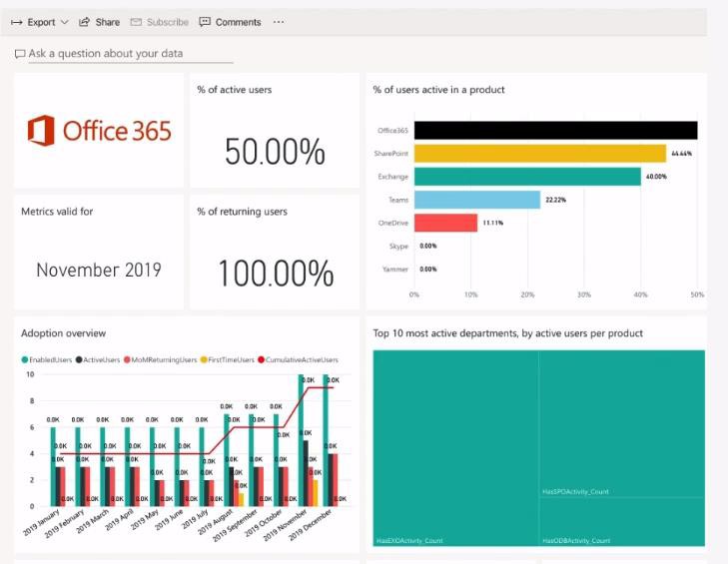
Task: Expand the Export dropdown chevron
Action: 65,22
